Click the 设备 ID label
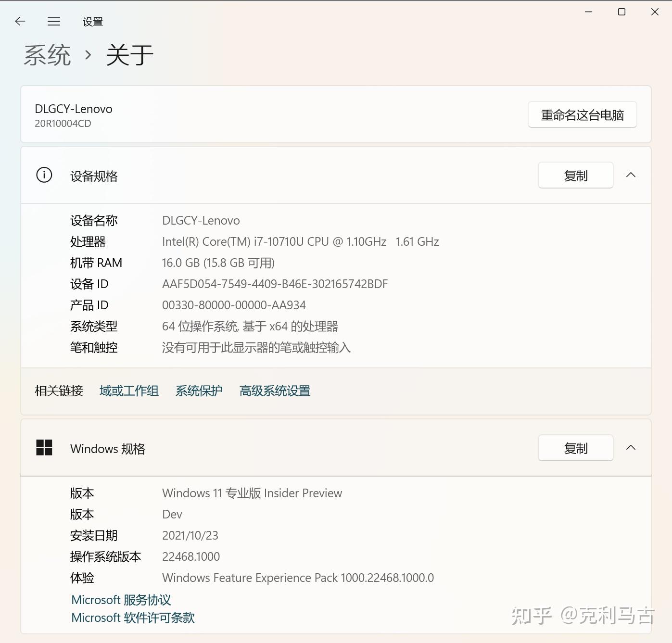672x643 pixels. [x=89, y=284]
